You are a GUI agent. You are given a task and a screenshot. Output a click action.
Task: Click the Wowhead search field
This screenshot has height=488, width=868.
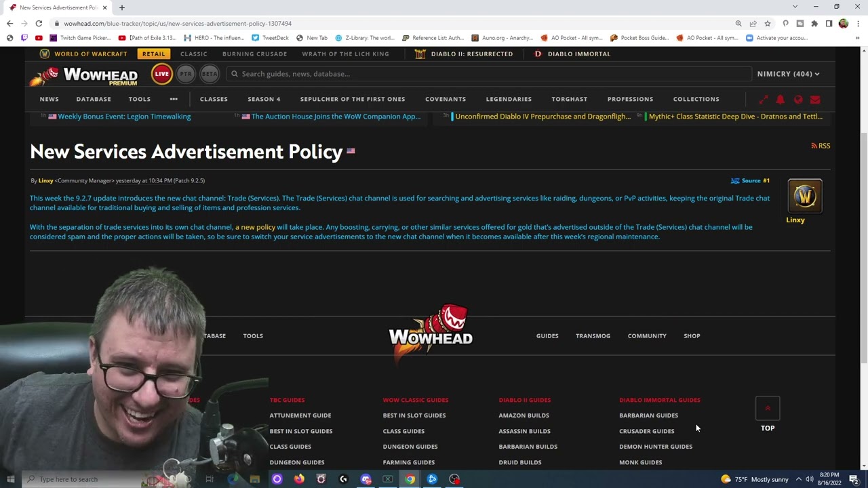pos(488,74)
